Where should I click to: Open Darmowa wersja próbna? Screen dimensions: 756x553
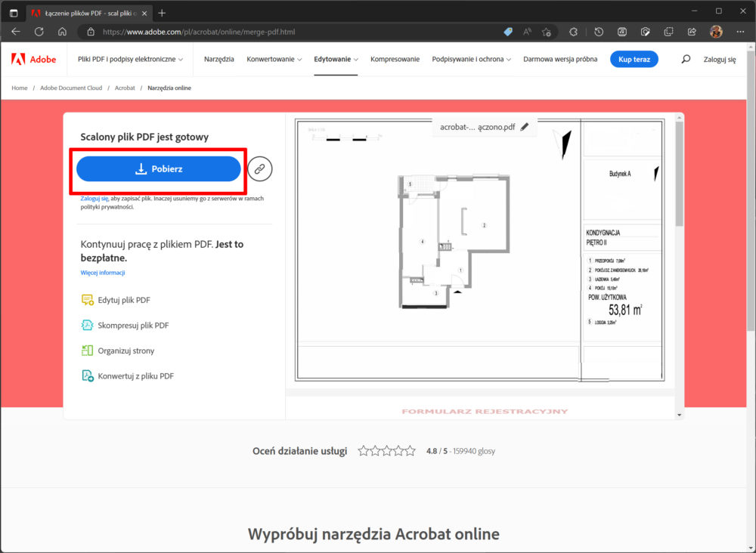[560, 59]
